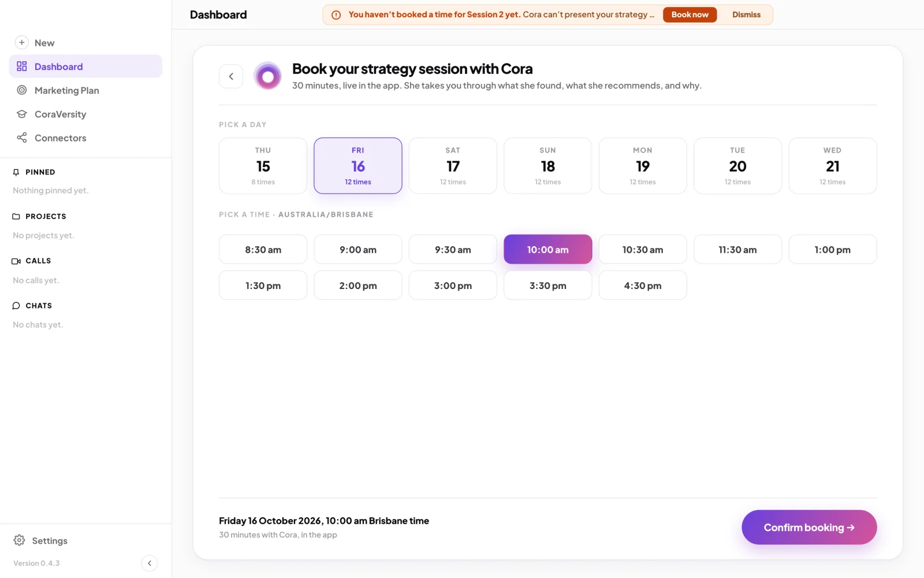Image resolution: width=924 pixels, height=578 pixels.
Task: Choose Sunday 18 day card
Action: point(548,166)
